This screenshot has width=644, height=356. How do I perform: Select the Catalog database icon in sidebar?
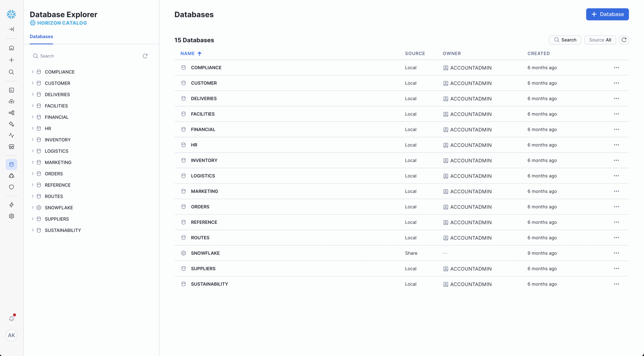(x=11, y=164)
